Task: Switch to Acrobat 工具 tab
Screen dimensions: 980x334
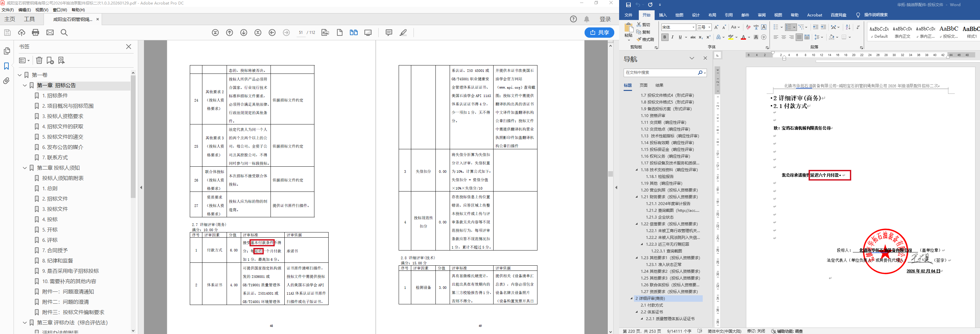Action: pos(29,19)
